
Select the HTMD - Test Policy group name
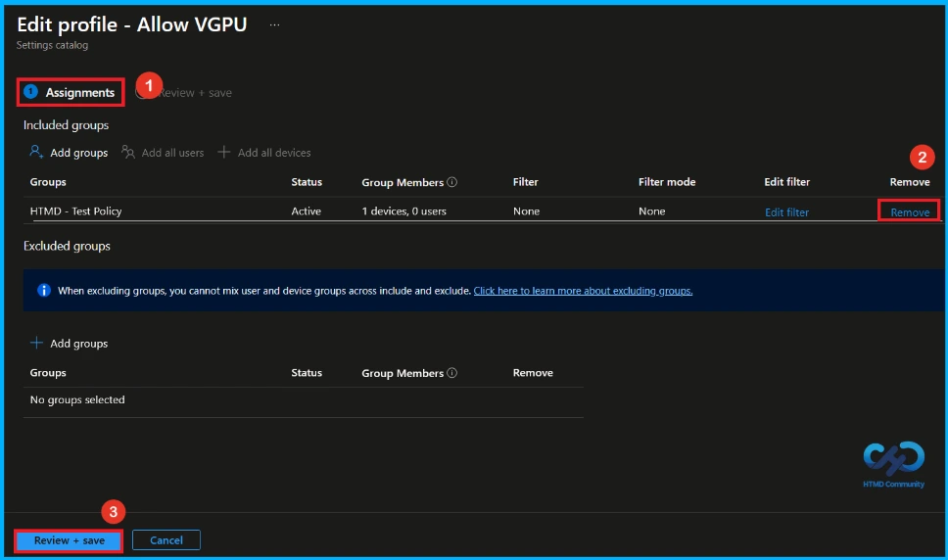coord(76,210)
